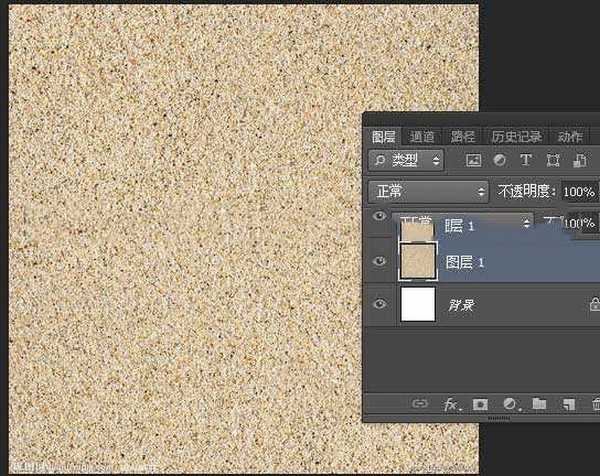Select the 背景 layer thumbnail
Image resolution: width=600 pixels, height=476 pixels.
click(x=418, y=304)
